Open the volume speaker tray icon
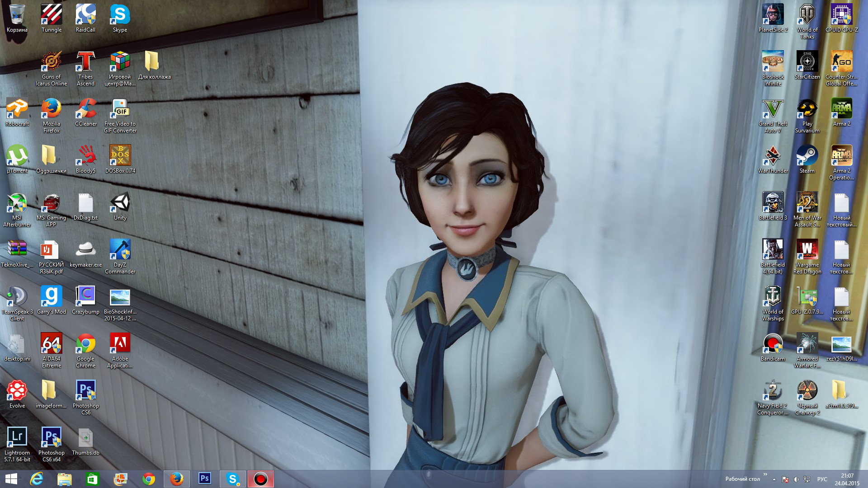Viewport: 868px width, 488px height. pos(796,479)
